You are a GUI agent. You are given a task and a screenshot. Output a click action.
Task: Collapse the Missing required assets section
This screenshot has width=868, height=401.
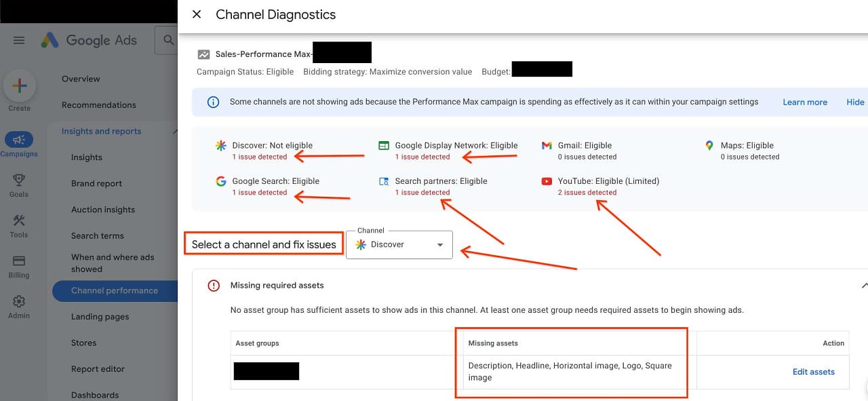(x=864, y=286)
